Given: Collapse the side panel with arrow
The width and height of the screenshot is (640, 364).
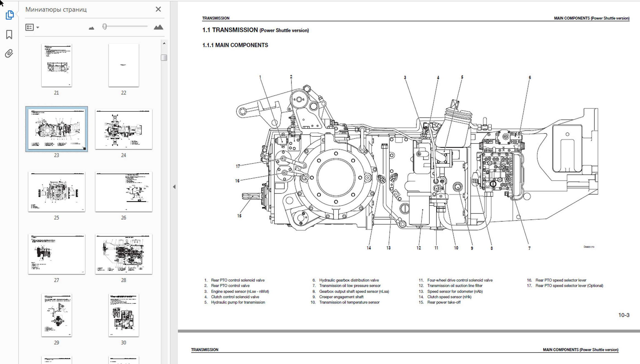Looking at the screenshot, I should (174, 187).
